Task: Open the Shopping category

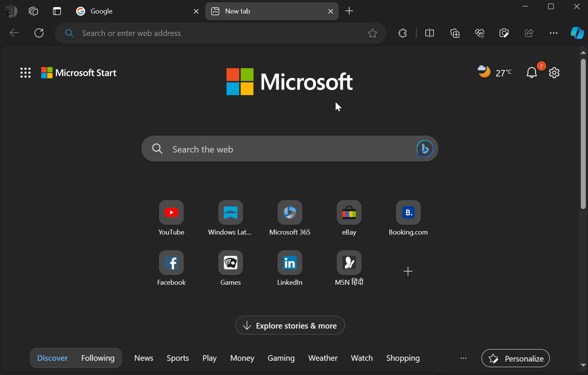Action: point(403,358)
